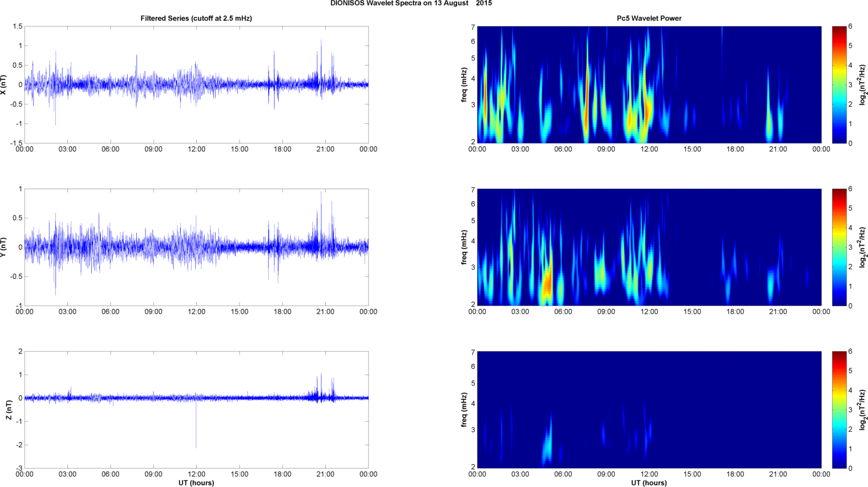This screenshot has width=868, height=487.
Task: Click the X component filtered time series plot
Action: [196, 84]
